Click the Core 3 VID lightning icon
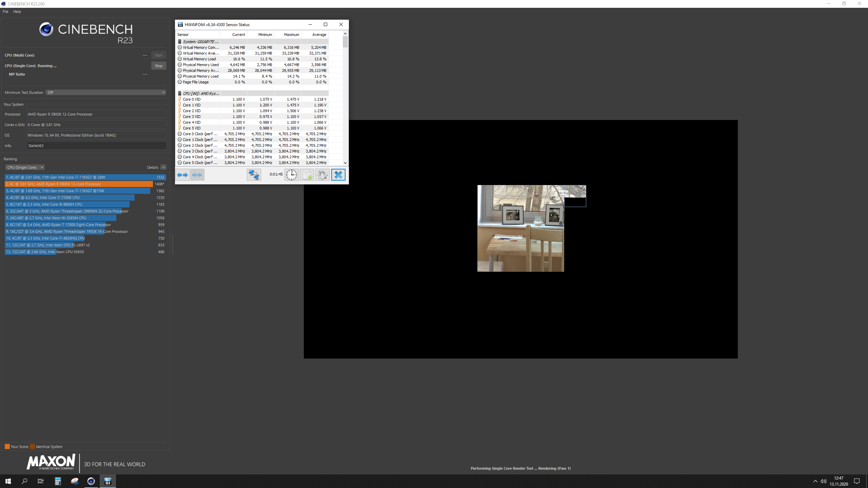Image resolution: width=868 pixels, height=488 pixels. 180,117
